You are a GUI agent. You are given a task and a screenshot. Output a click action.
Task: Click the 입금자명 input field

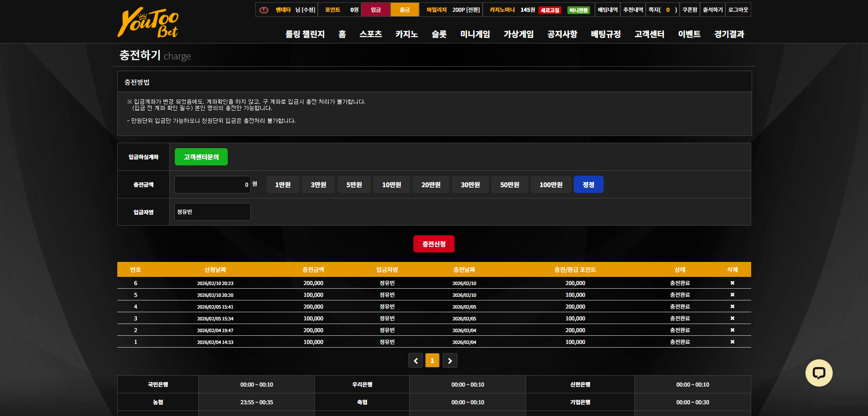pyautogui.click(x=212, y=212)
